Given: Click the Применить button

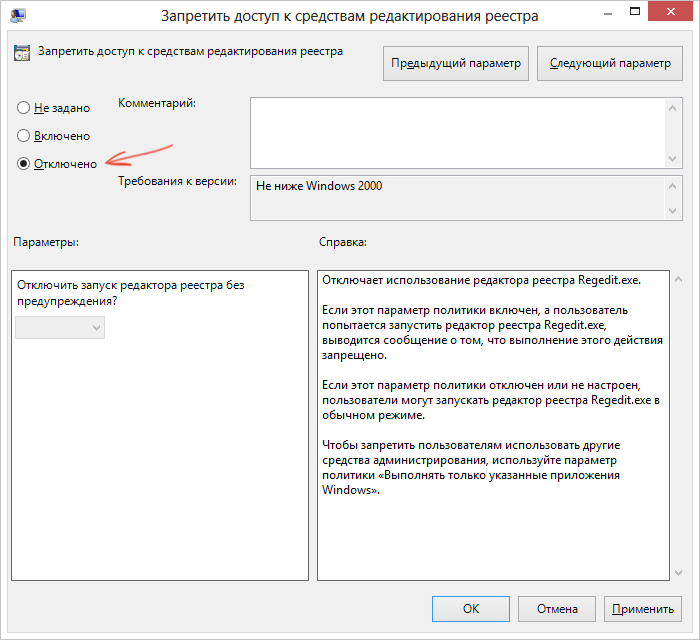Looking at the screenshot, I should tap(643, 609).
